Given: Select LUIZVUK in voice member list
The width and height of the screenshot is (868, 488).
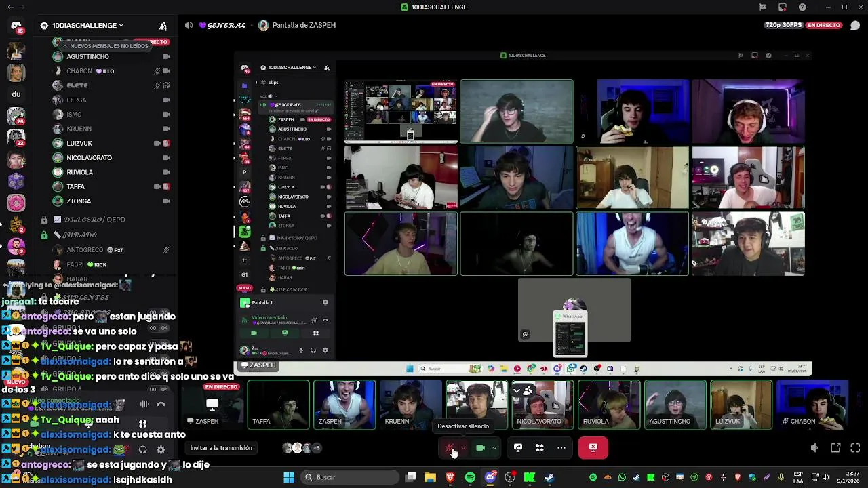Looking at the screenshot, I should 111,144.
